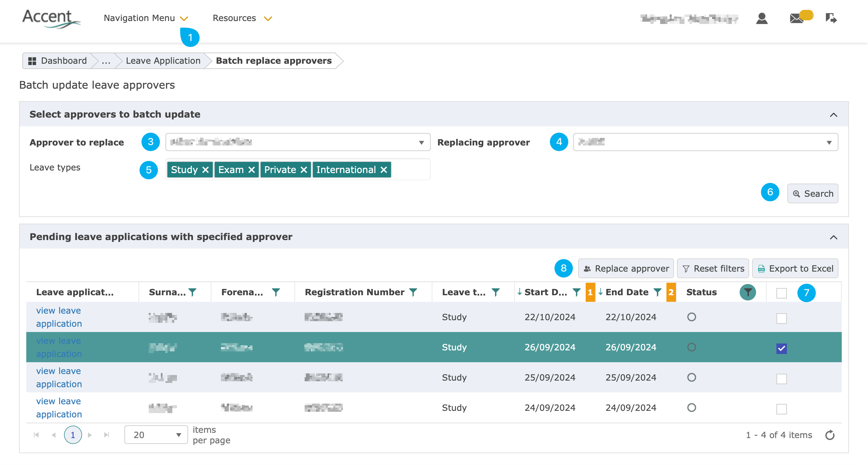Select all rows with header checkbox

tap(781, 293)
